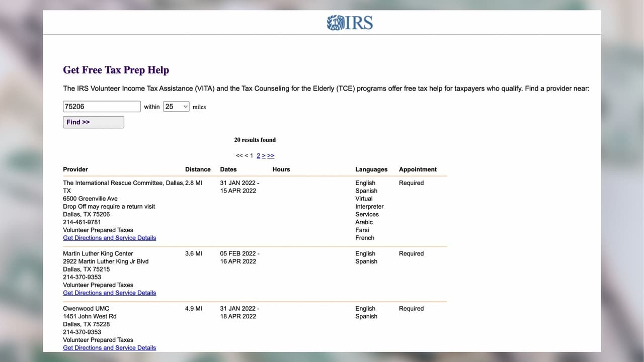
Task: Jump to first page with << link
Action: (239, 155)
